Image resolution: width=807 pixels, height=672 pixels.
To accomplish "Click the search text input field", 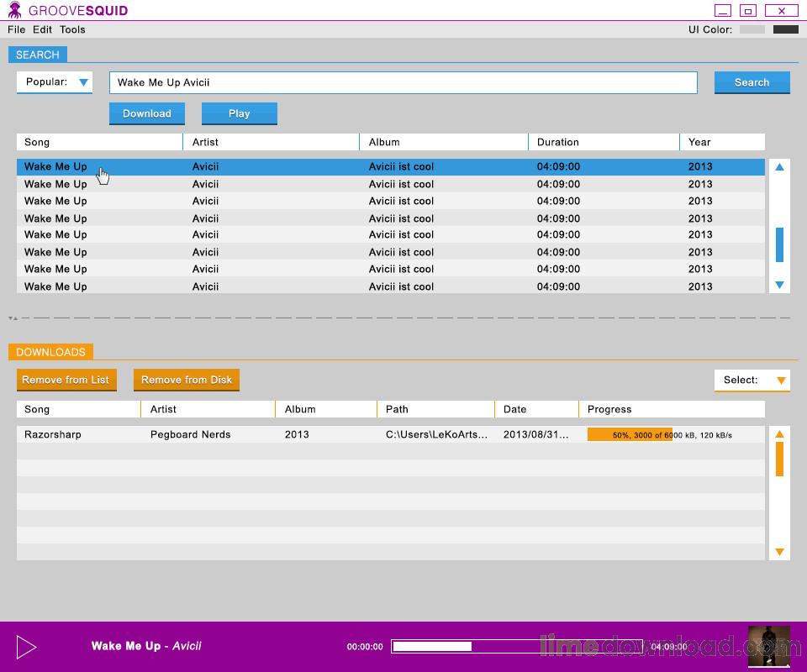I will pyautogui.click(x=403, y=82).
